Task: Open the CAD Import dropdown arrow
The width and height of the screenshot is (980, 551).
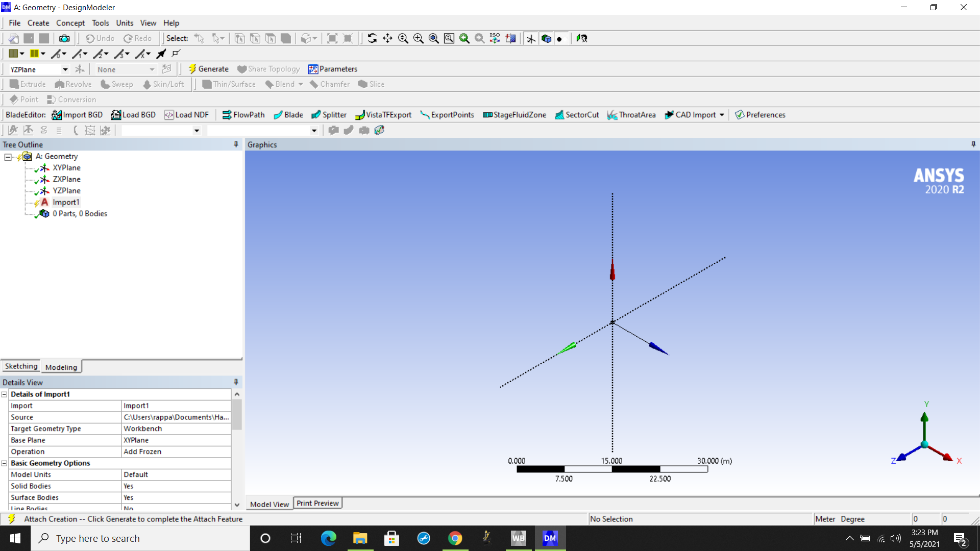Action: click(x=722, y=115)
